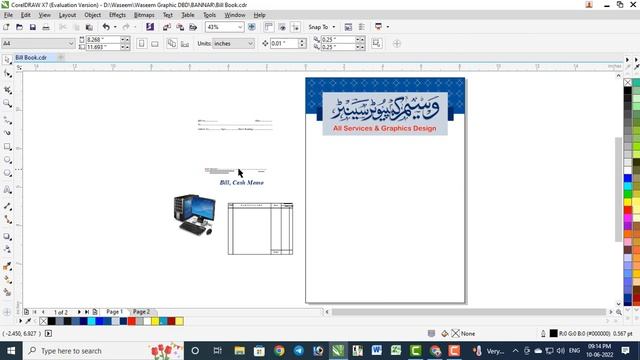
Task: Set page to Portrait orientation
Action: pos(141,43)
